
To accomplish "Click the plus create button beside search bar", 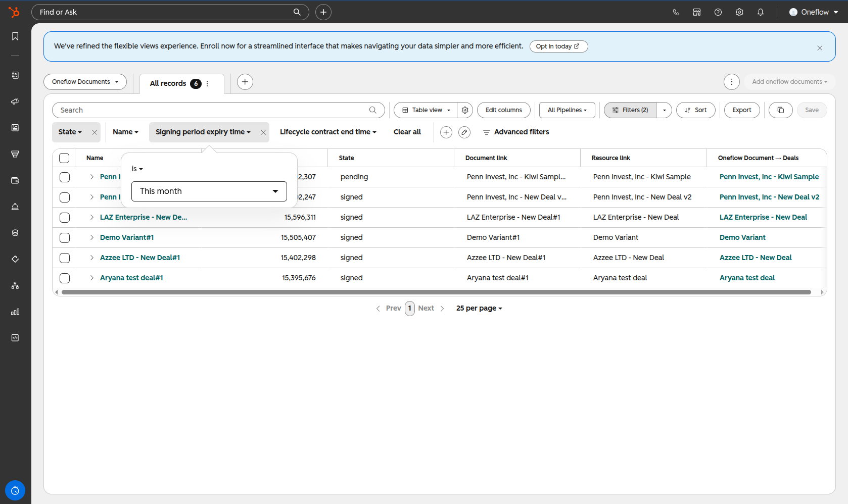I will (323, 12).
